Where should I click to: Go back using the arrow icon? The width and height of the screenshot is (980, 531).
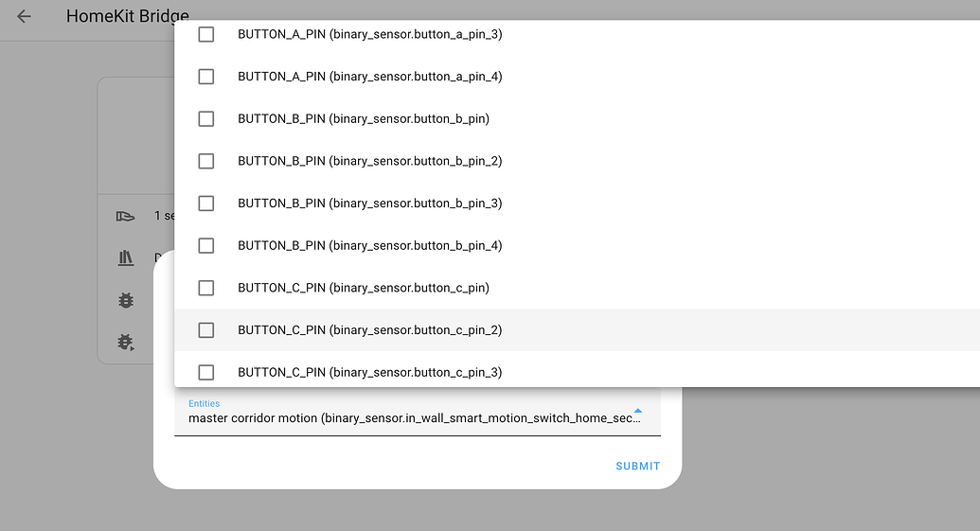(x=24, y=16)
